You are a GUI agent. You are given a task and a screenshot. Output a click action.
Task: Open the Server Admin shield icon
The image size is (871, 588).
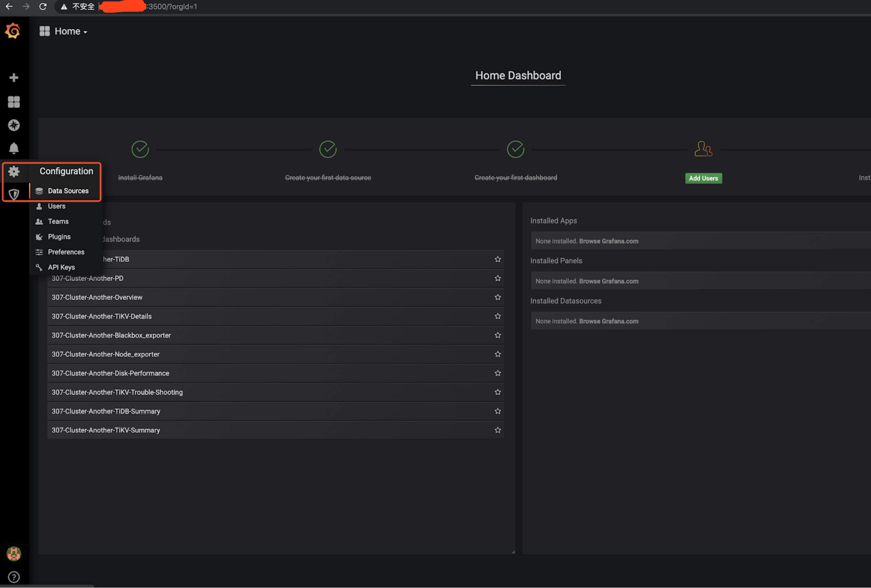point(14,194)
